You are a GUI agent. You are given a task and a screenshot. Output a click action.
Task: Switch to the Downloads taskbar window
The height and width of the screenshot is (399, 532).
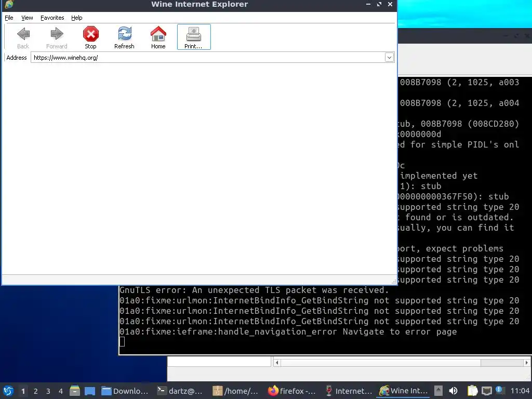[125, 391]
